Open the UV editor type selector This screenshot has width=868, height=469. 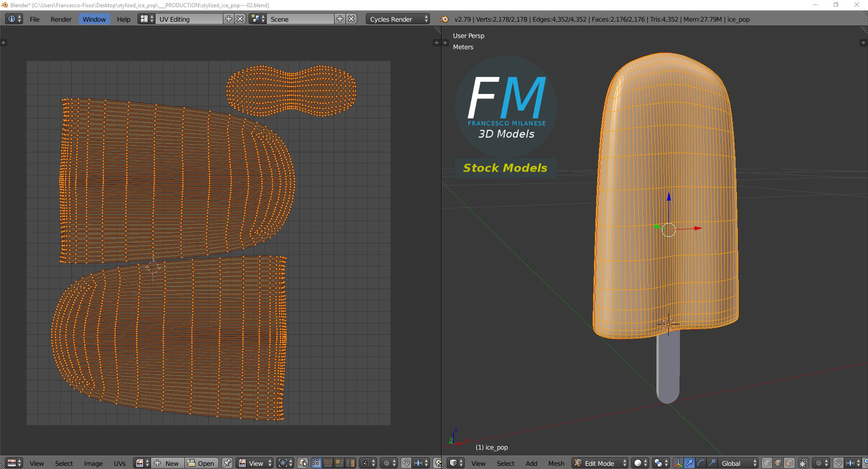pyautogui.click(x=14, y=463)
